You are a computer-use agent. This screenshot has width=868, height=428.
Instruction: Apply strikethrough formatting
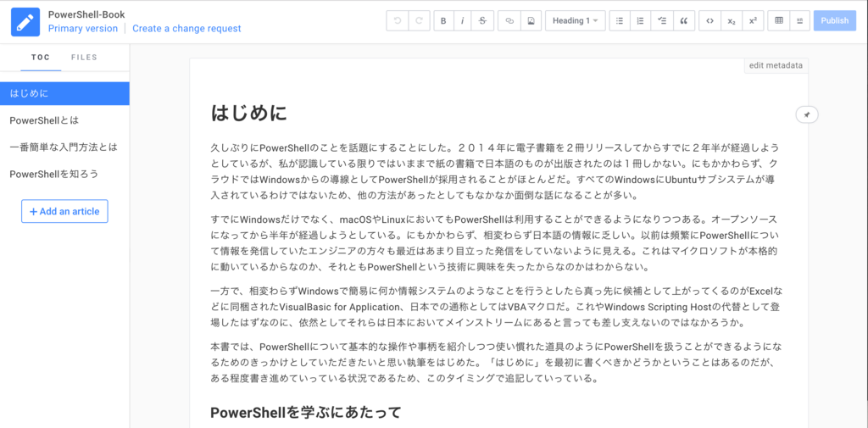(482, 21)
